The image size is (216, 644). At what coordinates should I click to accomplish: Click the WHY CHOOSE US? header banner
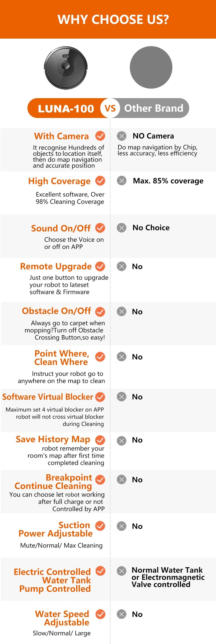point(108,19)
